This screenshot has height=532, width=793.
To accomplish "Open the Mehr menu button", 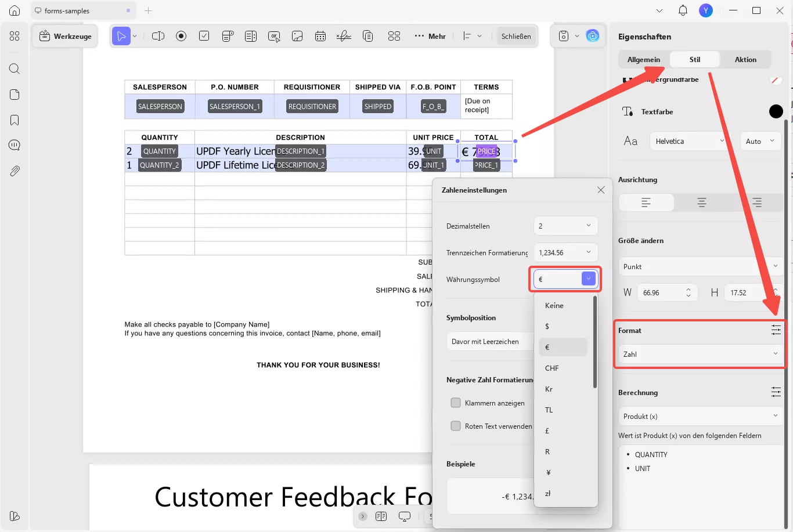I will 430,36.
